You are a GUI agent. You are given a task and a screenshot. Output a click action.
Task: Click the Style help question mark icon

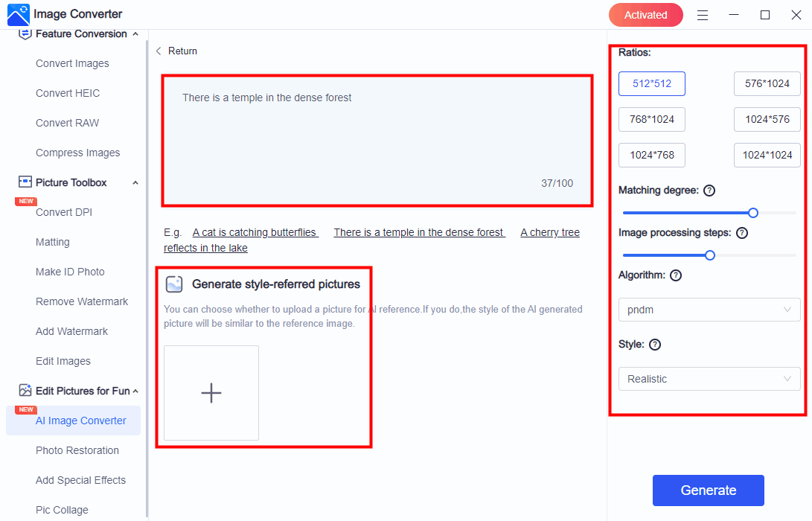655,345
